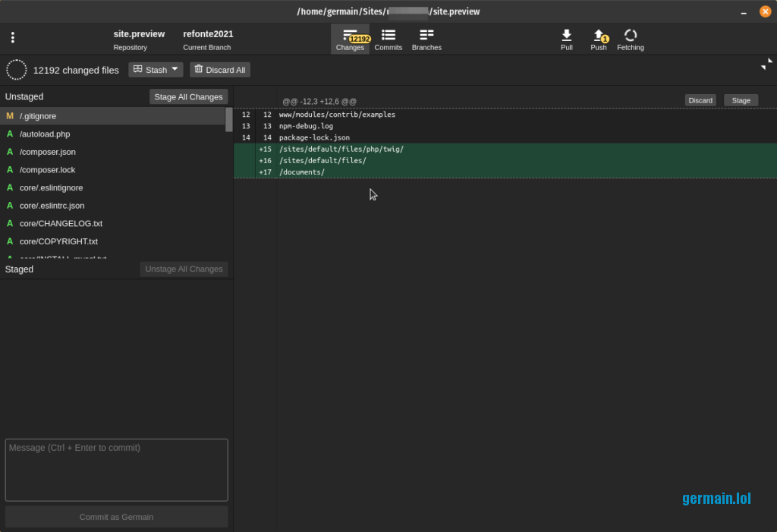Select core/CHANGELOG.txt file
Viewport: 777px width, 532px height.
click(x=61, y=223)
